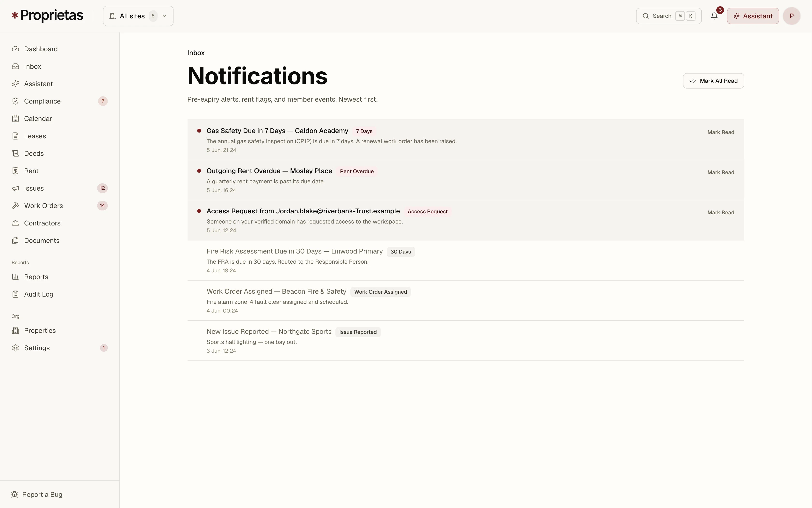Click the Search input field

669,16
